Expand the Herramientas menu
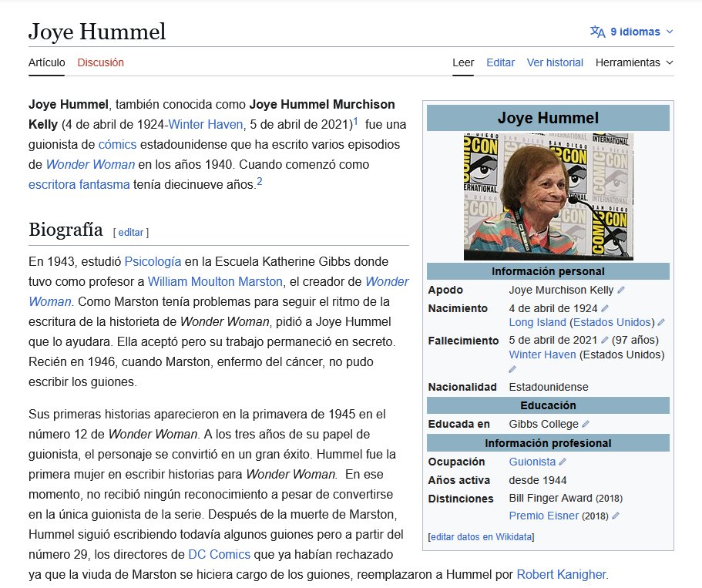The width and height of the screenshot is (702, 588). [634, 62]
